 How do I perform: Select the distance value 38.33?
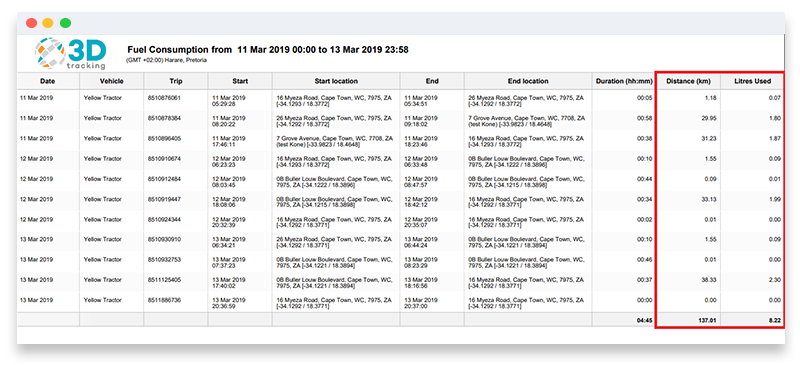click(x=709, y=280)
